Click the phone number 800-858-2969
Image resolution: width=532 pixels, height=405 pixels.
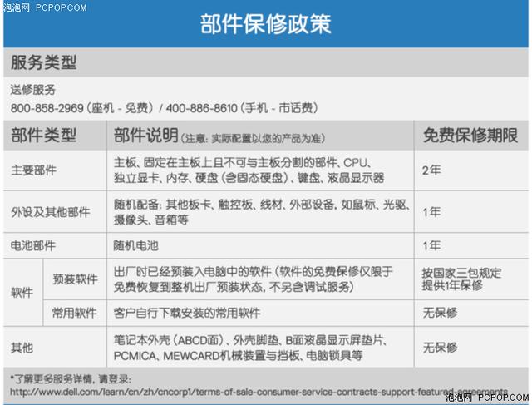tap(47, 108)
